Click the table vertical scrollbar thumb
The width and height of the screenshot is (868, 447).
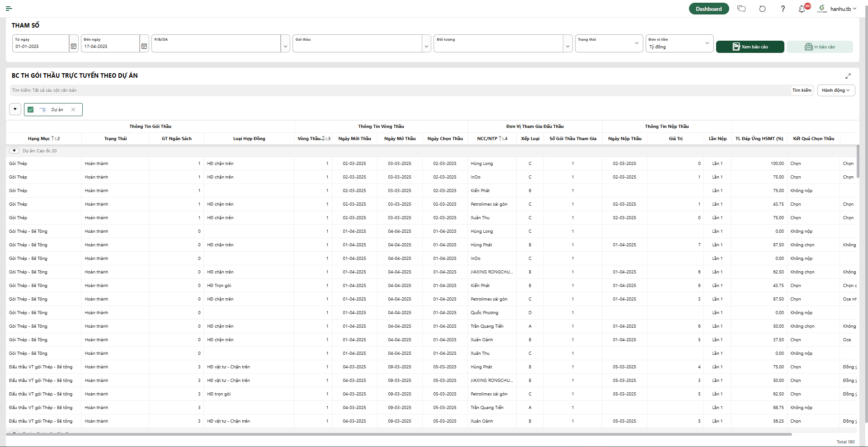click(x=858, y=162)
